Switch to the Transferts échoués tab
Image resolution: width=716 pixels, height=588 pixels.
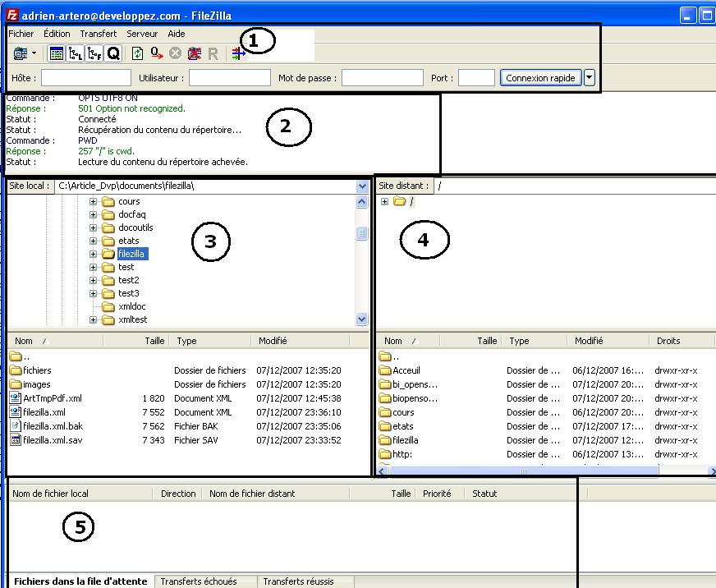coord(199,581)
